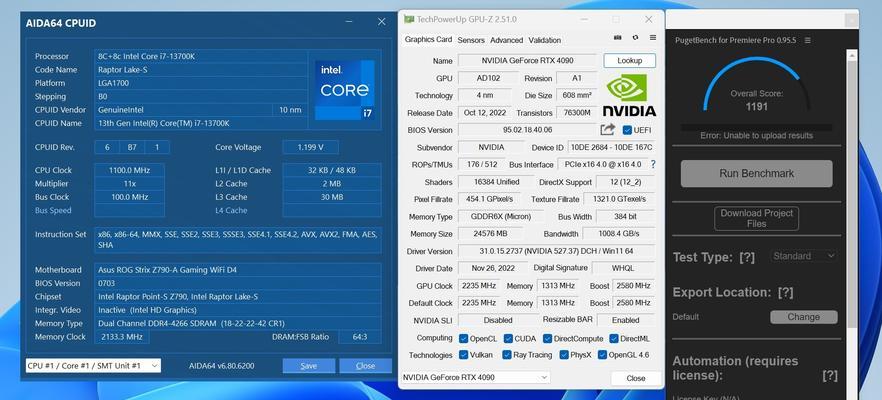Click the Memory Size 24576 MB value
The width and height of the screenshot is (882, 400).
tap(490, 233)
